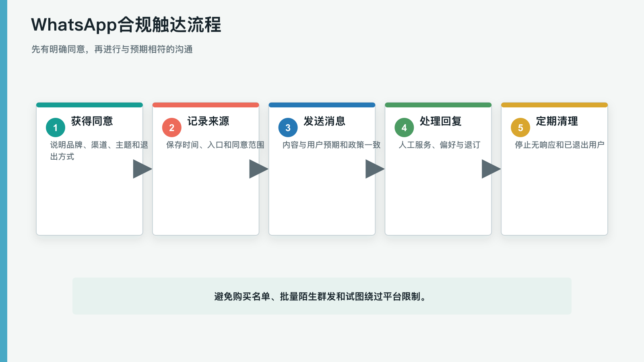Select the heading 发送消息

pyautogui.click(x=324, y=121)
